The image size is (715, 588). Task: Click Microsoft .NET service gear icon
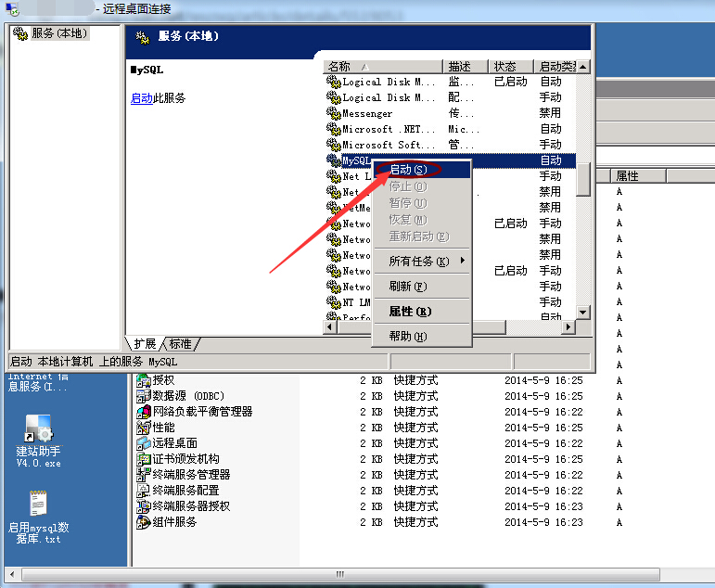(x=334, y=129)
